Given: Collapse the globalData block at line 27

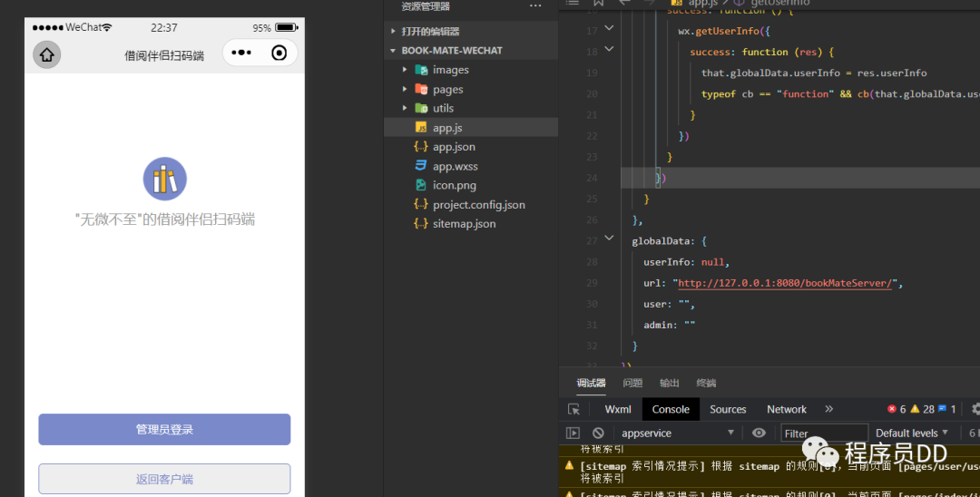Looking at the screenshot, I should [x=609, y=240].
